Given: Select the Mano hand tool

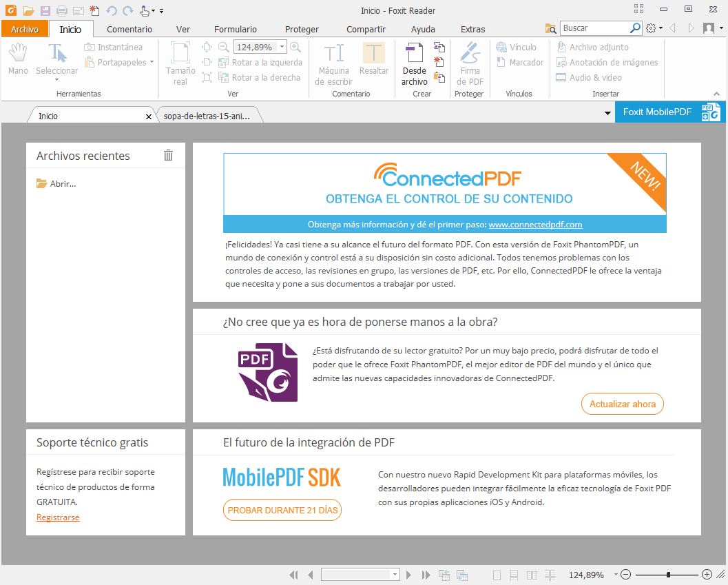Looking at the screenshot, I should 18,59.
